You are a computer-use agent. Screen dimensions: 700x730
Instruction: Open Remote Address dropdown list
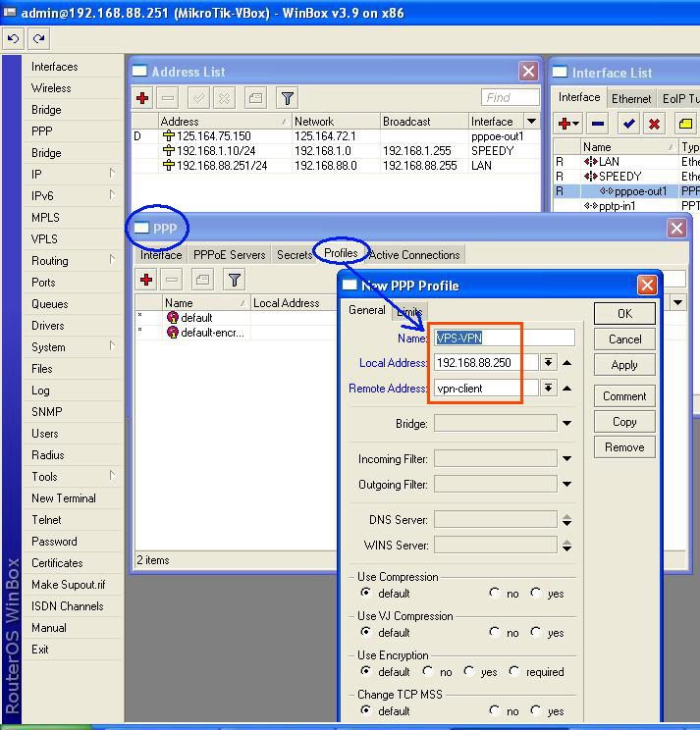(x=548, y=388)
